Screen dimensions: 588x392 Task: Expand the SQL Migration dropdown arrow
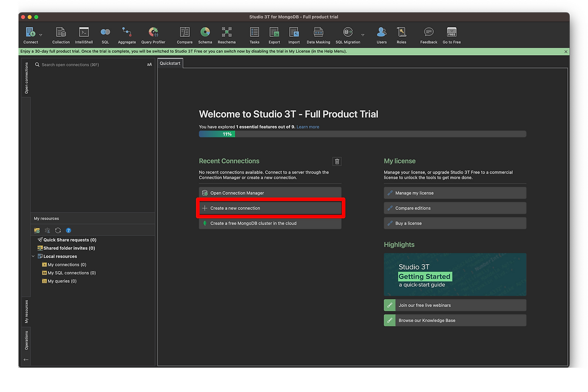tap(363, 35)
